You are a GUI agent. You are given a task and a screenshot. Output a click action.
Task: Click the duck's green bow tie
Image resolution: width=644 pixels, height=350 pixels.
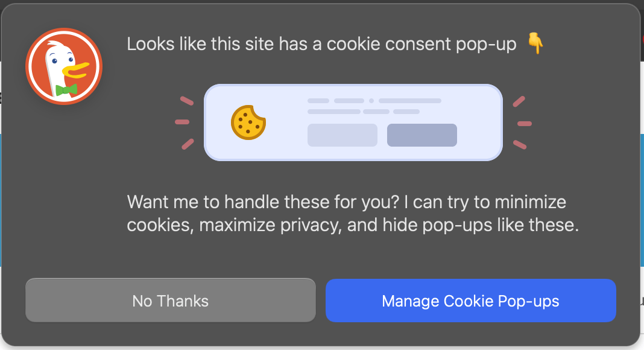coord(66,90)
